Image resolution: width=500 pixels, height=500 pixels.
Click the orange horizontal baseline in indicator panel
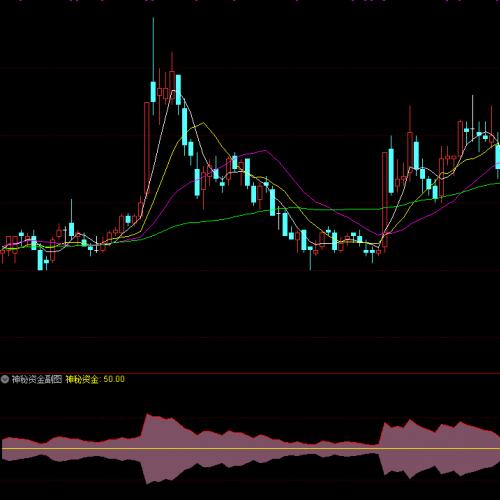click(250, 449)
